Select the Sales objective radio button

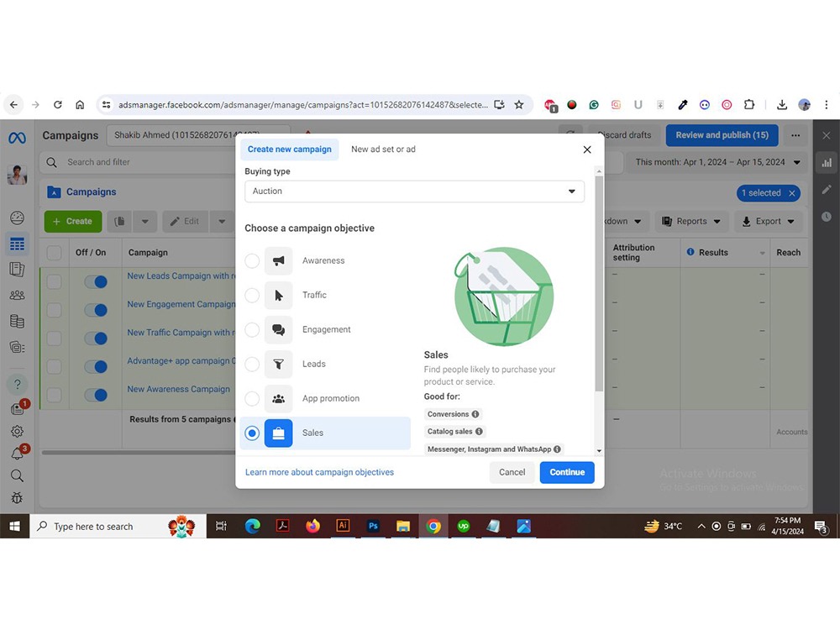252,433
